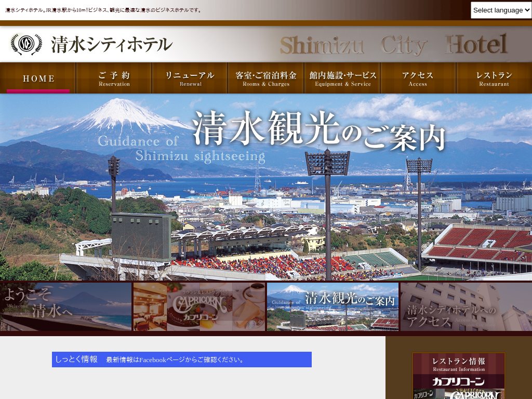Select the ようこそ清水へ welcome thumbnail
The width and height of the screenshot is (532, 399).
pos(66,307)
